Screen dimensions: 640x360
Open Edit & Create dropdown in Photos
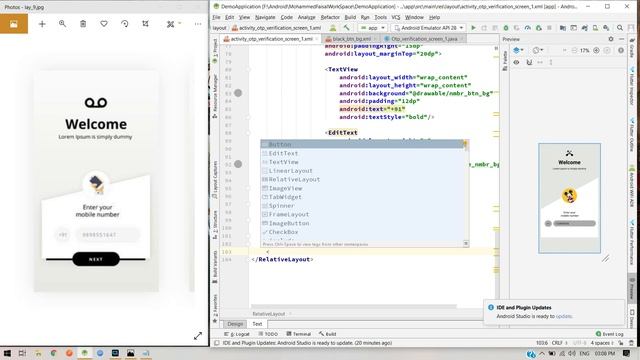click(x=173, y=24)
